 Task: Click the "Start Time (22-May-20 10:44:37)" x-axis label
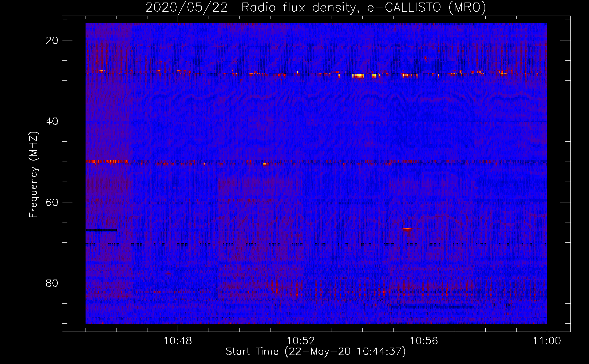click(x=316, y=352)
